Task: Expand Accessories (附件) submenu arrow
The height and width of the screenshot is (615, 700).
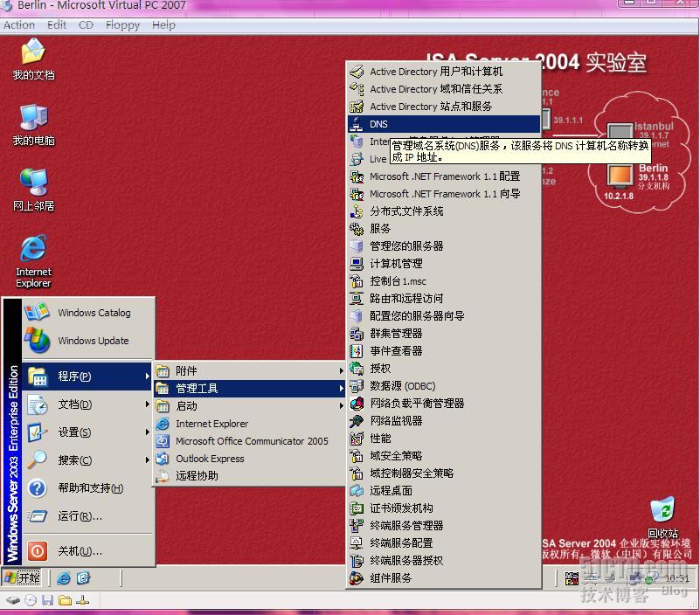Action: click(x=341, y=371)
